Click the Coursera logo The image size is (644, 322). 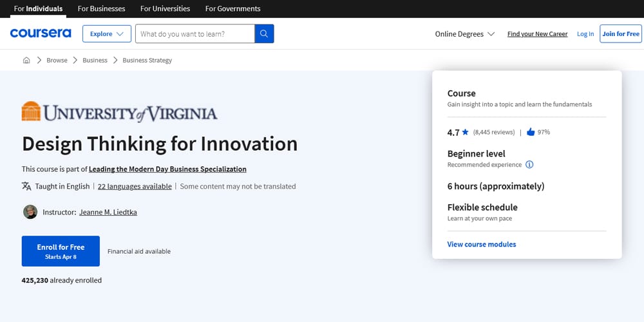(40, 33)
